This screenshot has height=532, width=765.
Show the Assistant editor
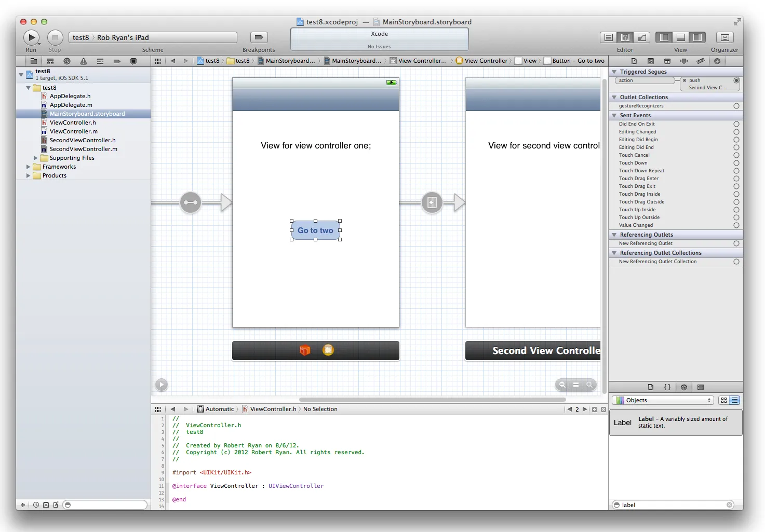click(625, 37)
